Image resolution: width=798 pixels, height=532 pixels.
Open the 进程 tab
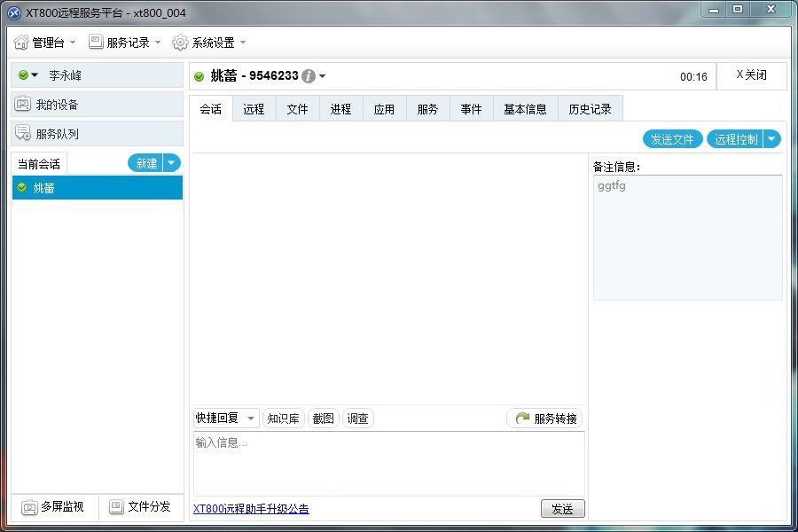click(x=341, y=109)
